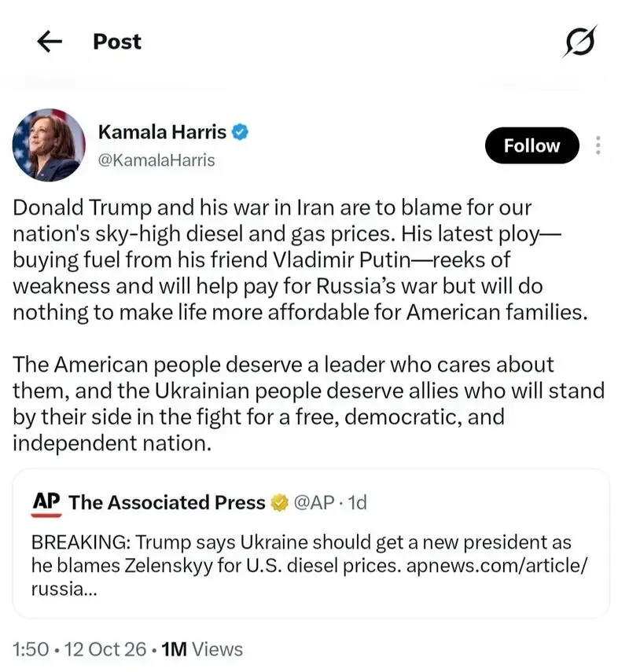Open the @AP handle

[314, 502]
